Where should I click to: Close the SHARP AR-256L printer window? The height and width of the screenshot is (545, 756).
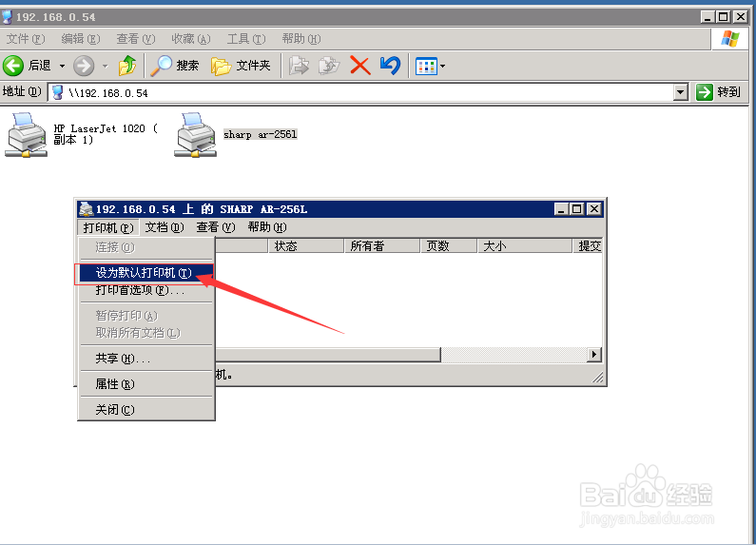[x=594, y=209]
